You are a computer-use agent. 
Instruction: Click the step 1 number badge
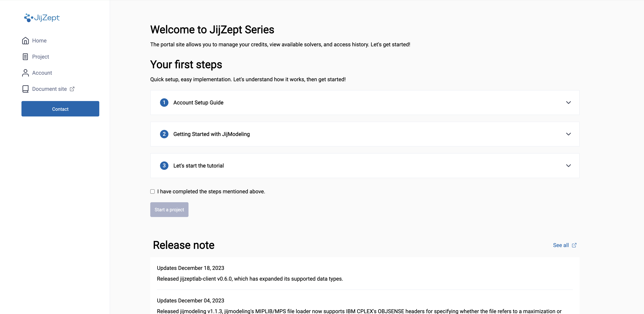tap(164, 103)
